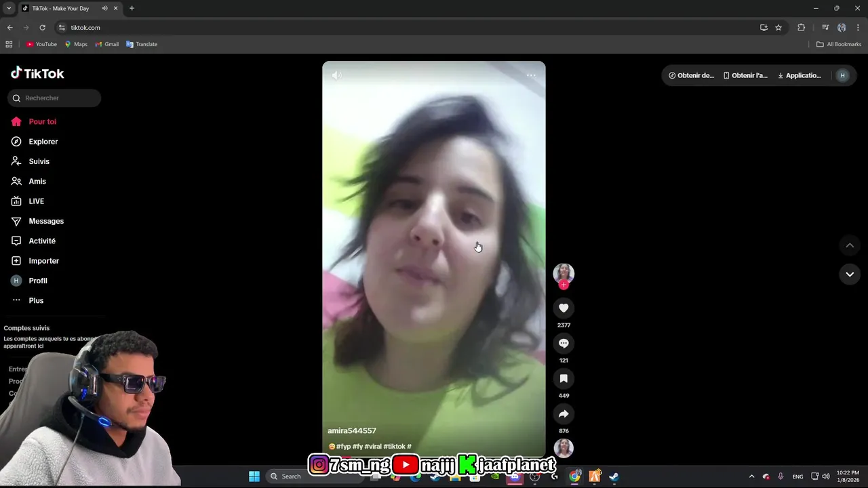Open the Maps bookmark
The width and height of the screenshot is (868, 488).
(x=76, y=44)
